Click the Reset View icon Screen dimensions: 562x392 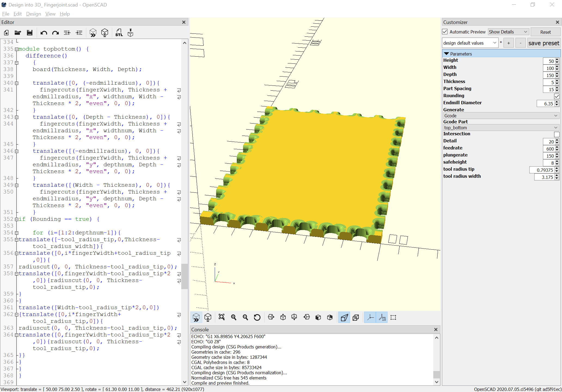(257, 317)
